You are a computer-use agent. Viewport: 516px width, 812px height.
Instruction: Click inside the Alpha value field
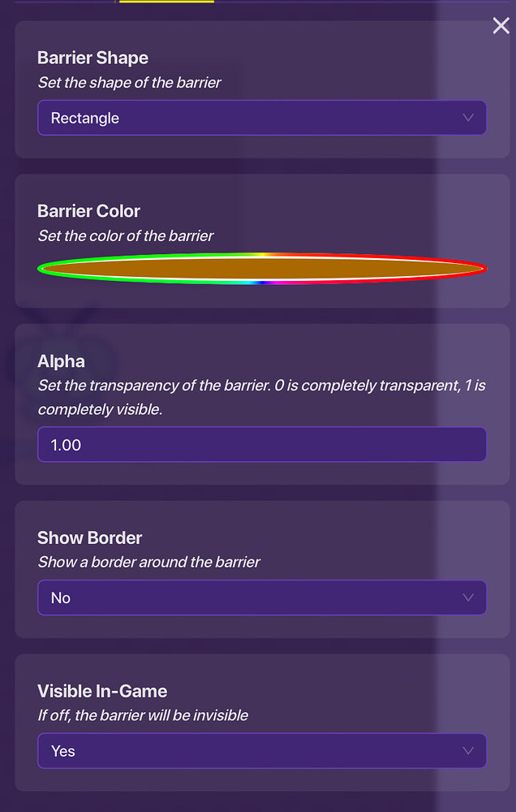click(x=261, y=444)
